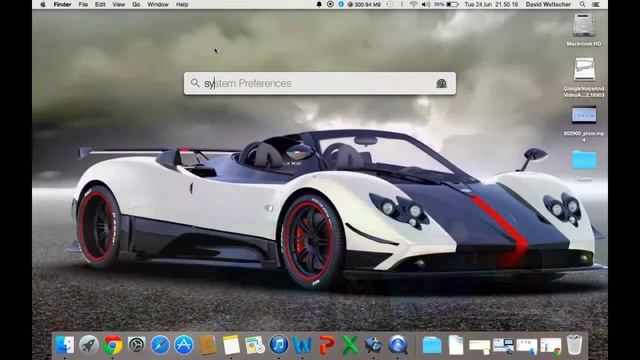Click System Preferences icon in Spotlight bar
Viewport: 640px width, 360px height.
[441, 83]
